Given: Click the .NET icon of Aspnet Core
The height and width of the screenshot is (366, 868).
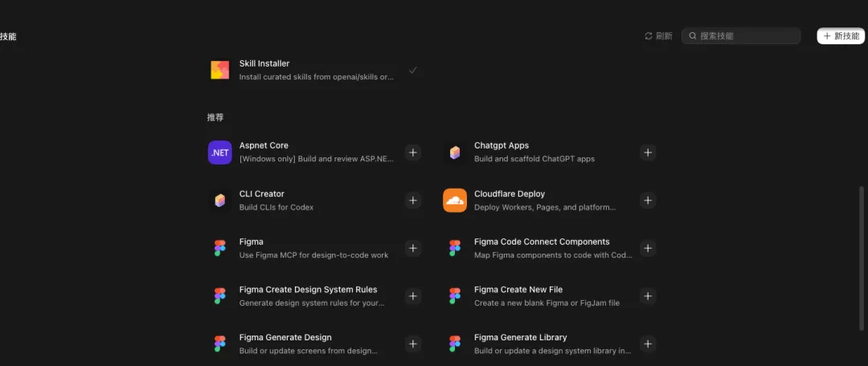Looking at the screenshot, I should [219, 152].
